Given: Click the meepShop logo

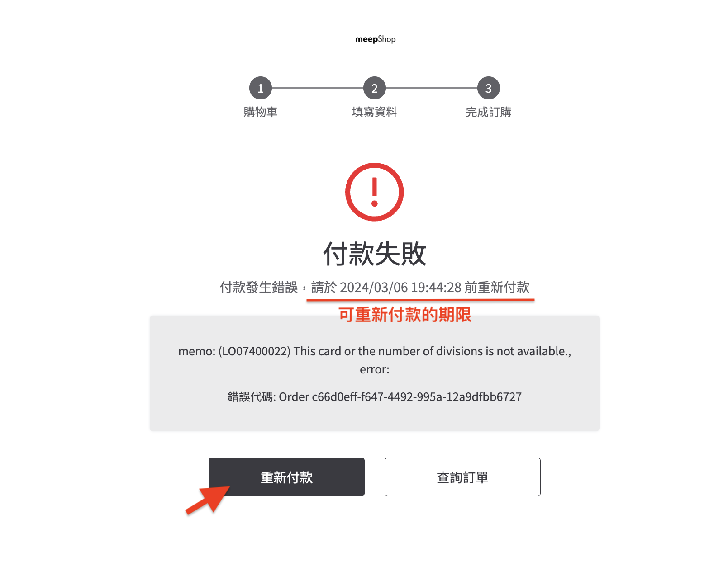Looking at the screenshot, I should click(375, 39).
